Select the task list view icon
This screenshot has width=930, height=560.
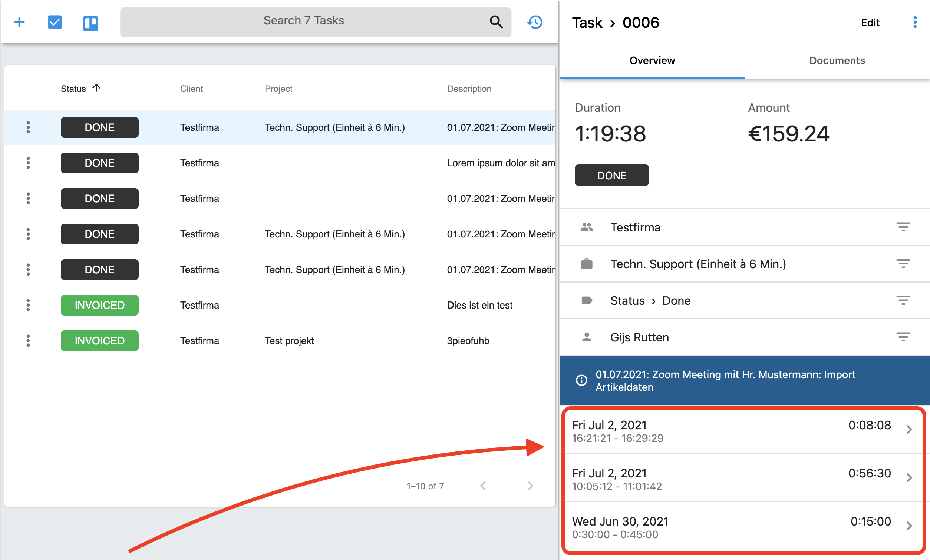(x=55, y=22)
